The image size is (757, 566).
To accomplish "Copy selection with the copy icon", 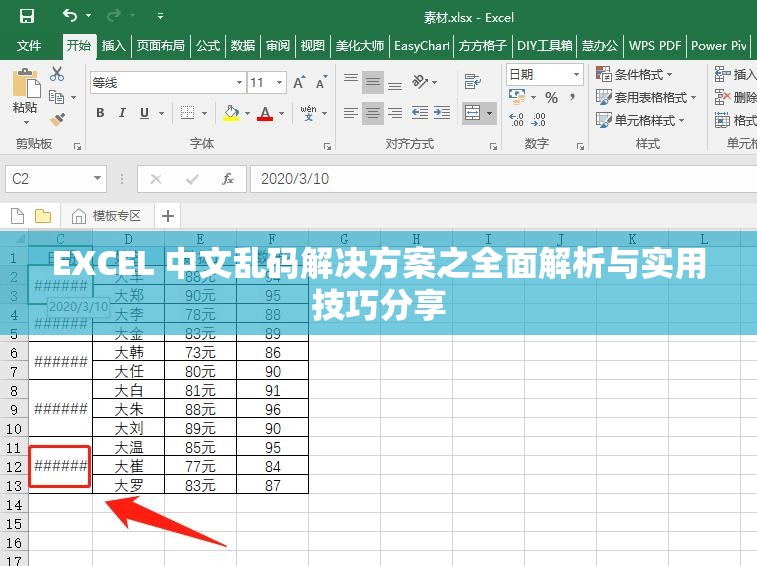I will (56, 97).
